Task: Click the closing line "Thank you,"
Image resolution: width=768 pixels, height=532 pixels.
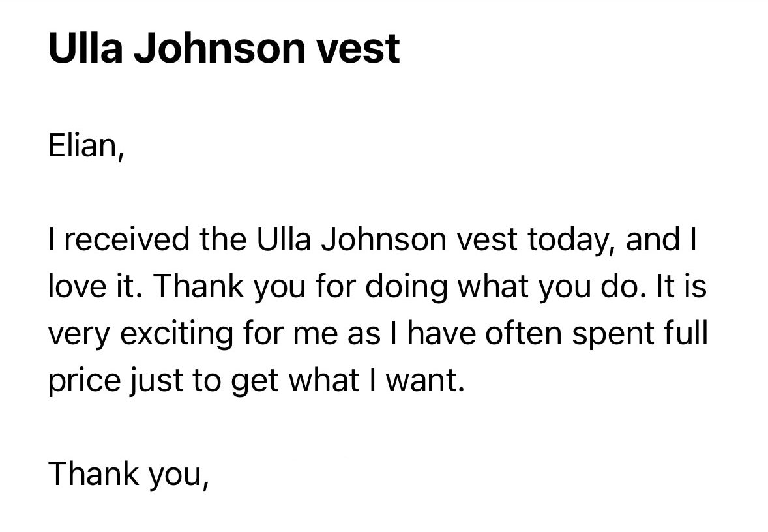Action: point(129,475)
